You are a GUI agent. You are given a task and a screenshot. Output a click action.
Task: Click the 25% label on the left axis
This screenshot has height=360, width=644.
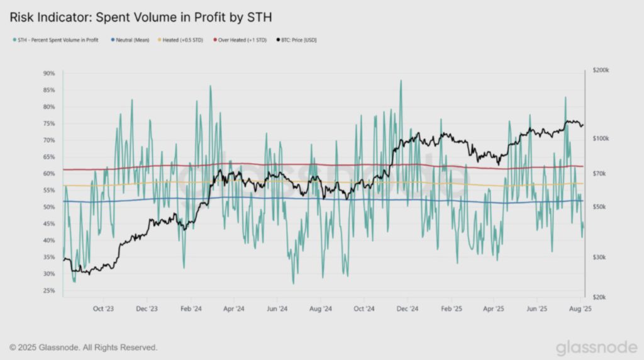pyautogui.click(x=49, y=291)
